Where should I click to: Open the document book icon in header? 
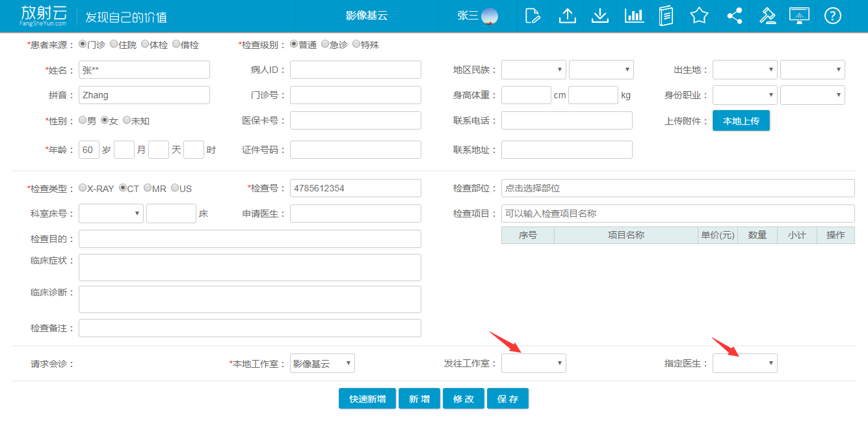coord(666,16)
